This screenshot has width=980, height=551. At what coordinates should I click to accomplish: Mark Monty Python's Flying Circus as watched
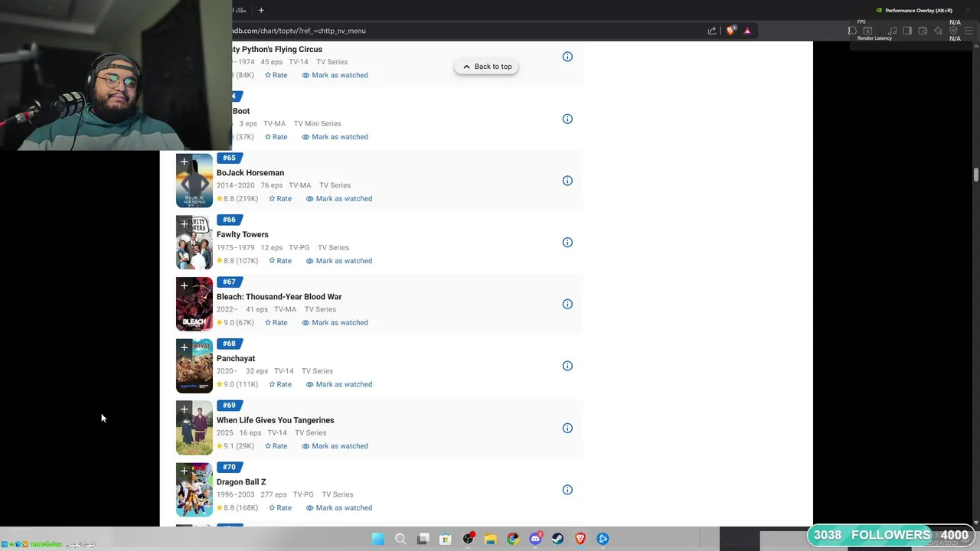point(335,75)
